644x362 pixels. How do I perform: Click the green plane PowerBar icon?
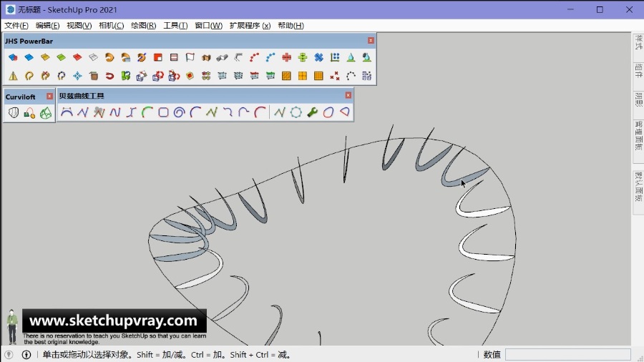click(62, 57)
